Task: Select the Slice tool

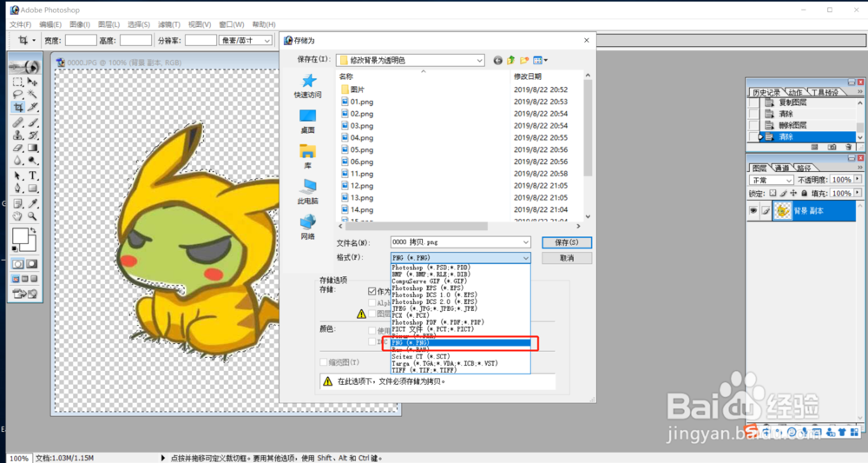Action: [x=33, y=108]
